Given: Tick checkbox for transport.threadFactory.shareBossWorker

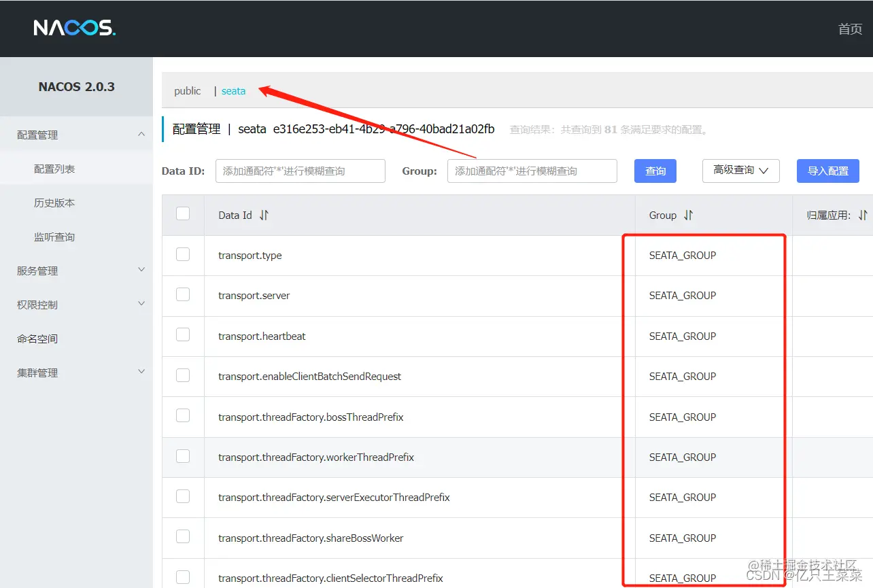Looking at the screenshot, I should click(183, 537).
